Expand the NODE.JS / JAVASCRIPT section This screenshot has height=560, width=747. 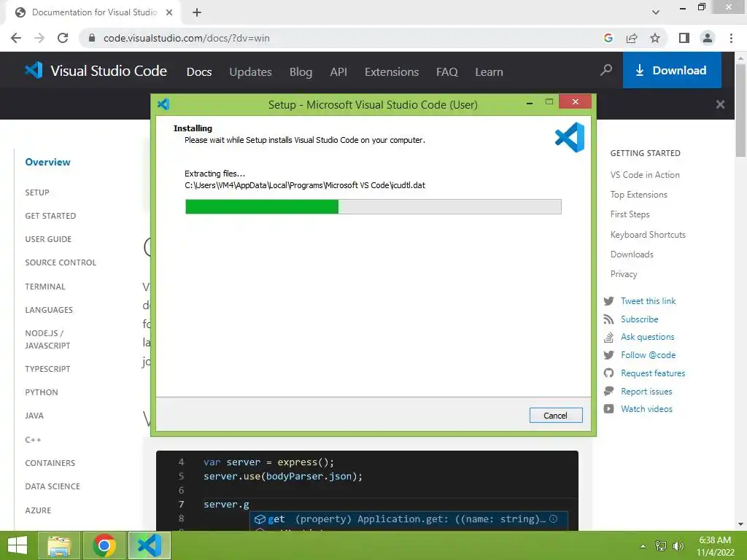click(47, 339)
